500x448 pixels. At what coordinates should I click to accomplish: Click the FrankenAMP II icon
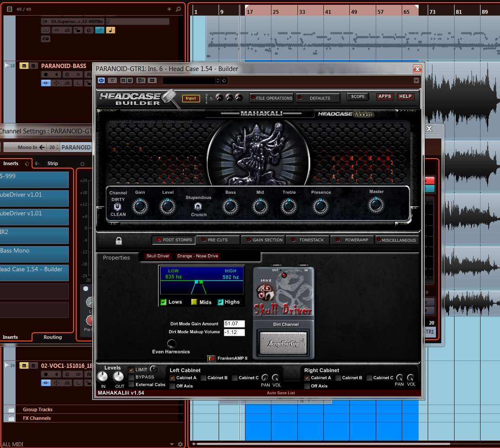211,358
